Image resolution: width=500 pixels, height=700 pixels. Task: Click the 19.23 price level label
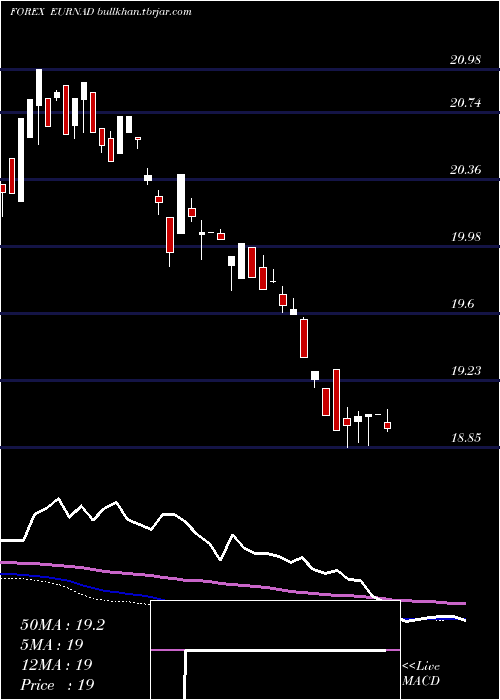pyautogui.click(x=466, y=371)
